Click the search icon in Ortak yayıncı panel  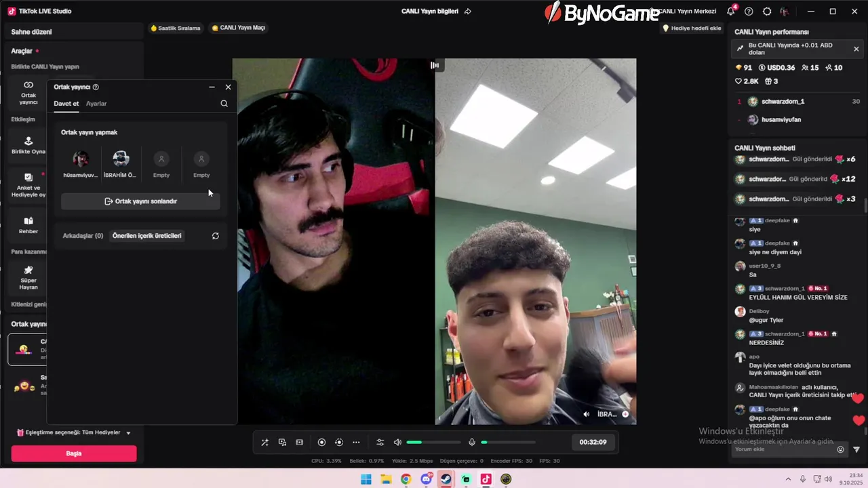click(x=224, y=104)
